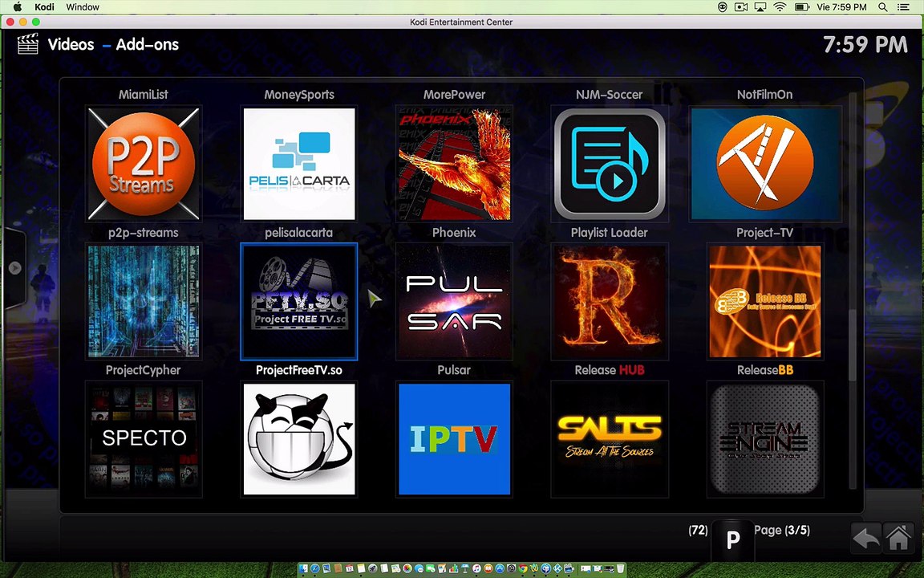Click the Home button icon
Image resolution: width=924 pixels, height=578 pixels.
[x=898, y=537]
